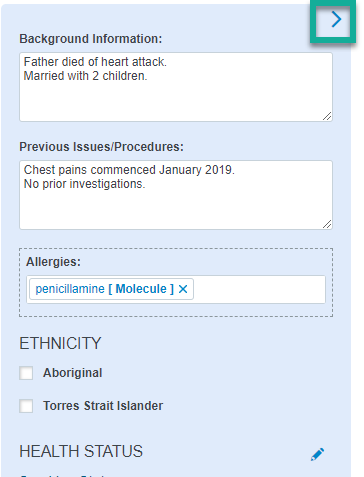This screenshot has height=477, width=364.
Task: Click the "No prior investigations" text line
Action: click(84, 184)
